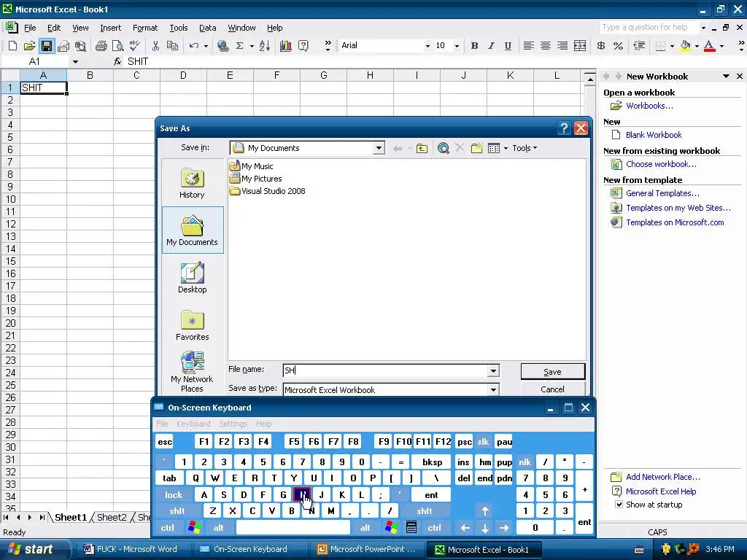Open the Save in location dropdown
The height and width of the screenshot is (560, 747).
click(x=379, y=148)
